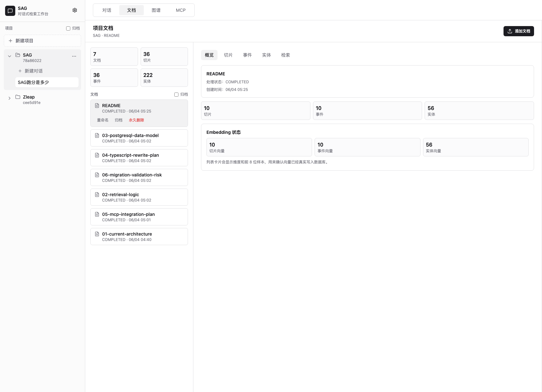The width and height of the screenshot is (542, 392).
Task: Click the 05-mcp-integration-plan file icon
Action: tap(97, 214)
